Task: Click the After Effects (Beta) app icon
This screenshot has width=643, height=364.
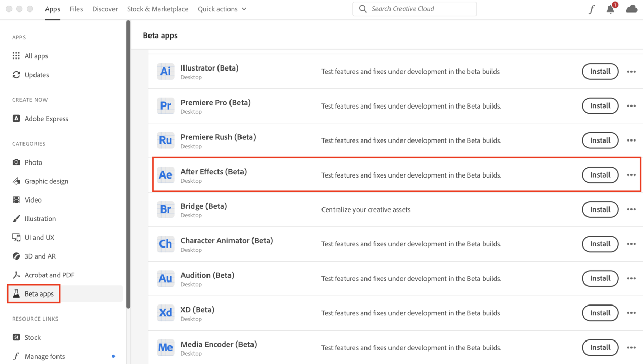Action: pos(166,175)
